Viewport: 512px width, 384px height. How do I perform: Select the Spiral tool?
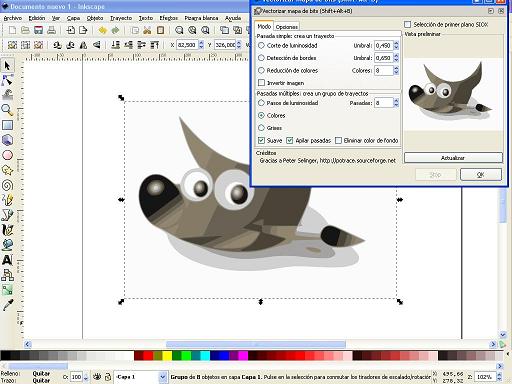(7, 185)
